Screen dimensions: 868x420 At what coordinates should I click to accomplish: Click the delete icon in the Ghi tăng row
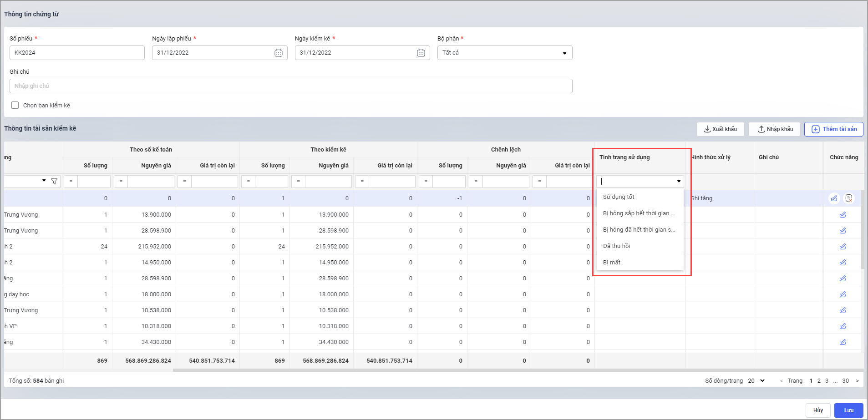[848, 198]
